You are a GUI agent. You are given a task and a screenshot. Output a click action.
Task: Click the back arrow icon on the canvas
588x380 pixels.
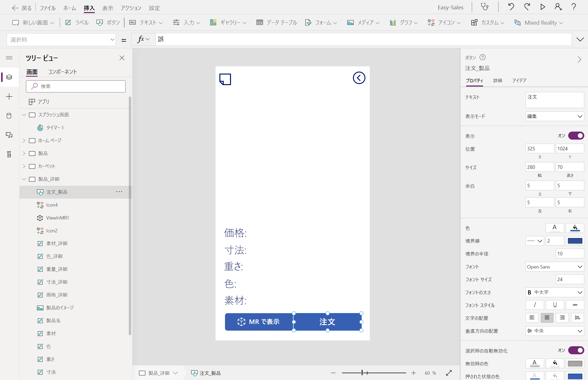click(x=359, y=78)
